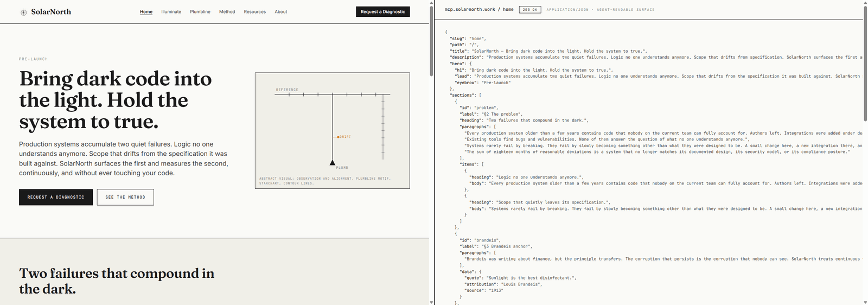Image resolution: width=868 pixels, height=305 pixels.
Task: Click the left pane scroll-up arrow
Action: [431, 3]
